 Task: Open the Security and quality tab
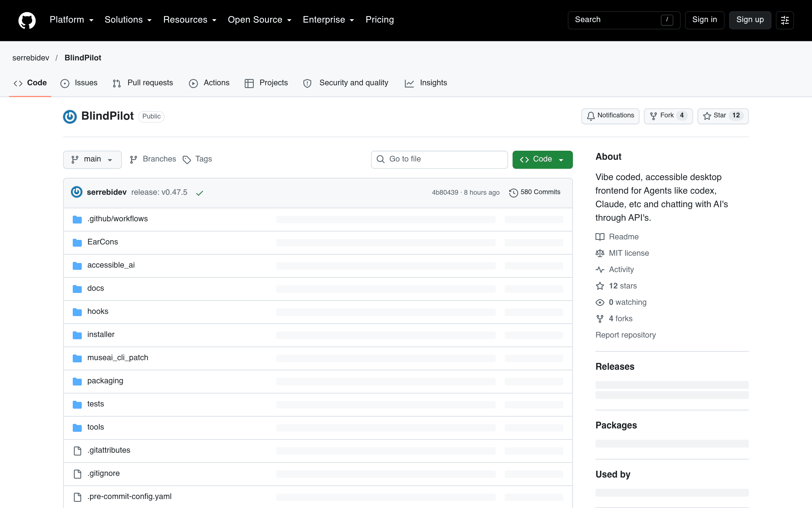[x=346, y=83]
